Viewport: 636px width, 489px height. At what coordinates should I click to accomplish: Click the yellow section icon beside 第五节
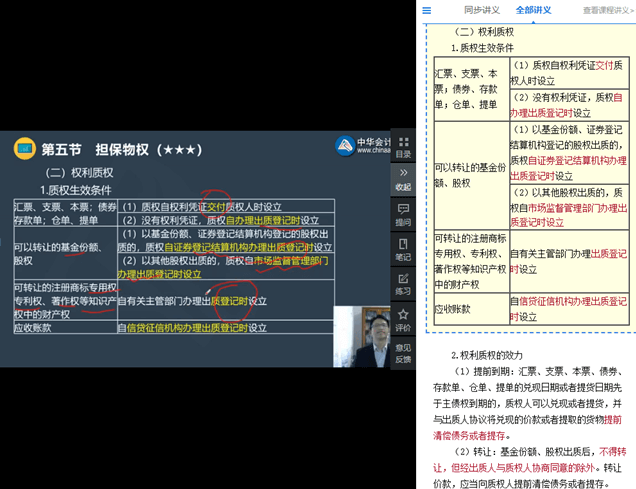24,149
